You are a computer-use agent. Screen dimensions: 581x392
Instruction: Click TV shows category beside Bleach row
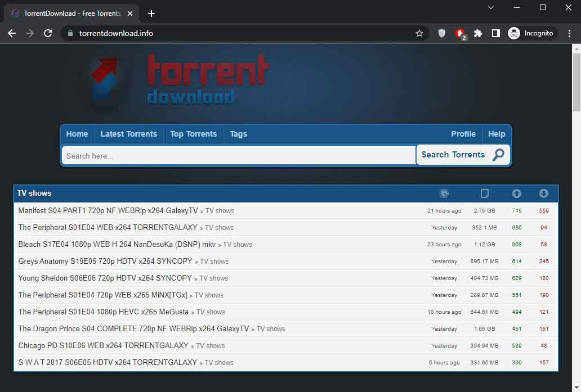click(x=238, y=245)
